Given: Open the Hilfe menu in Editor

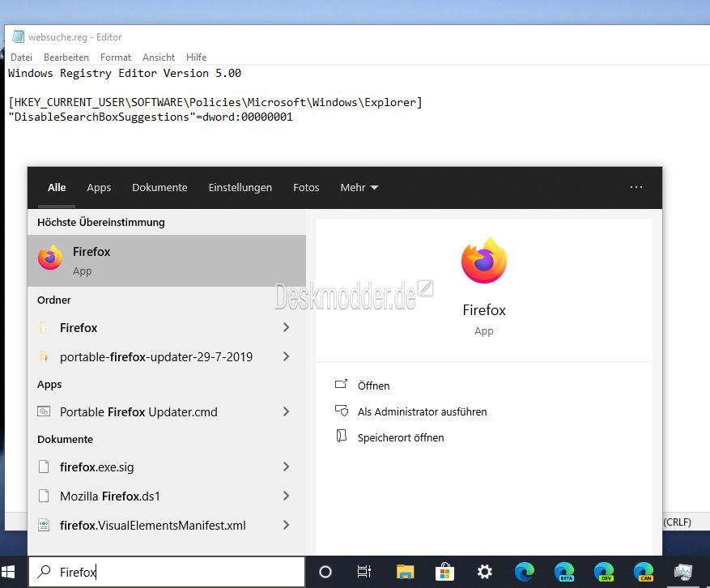Looking at the screenshot, I should [x=196, y=57].
